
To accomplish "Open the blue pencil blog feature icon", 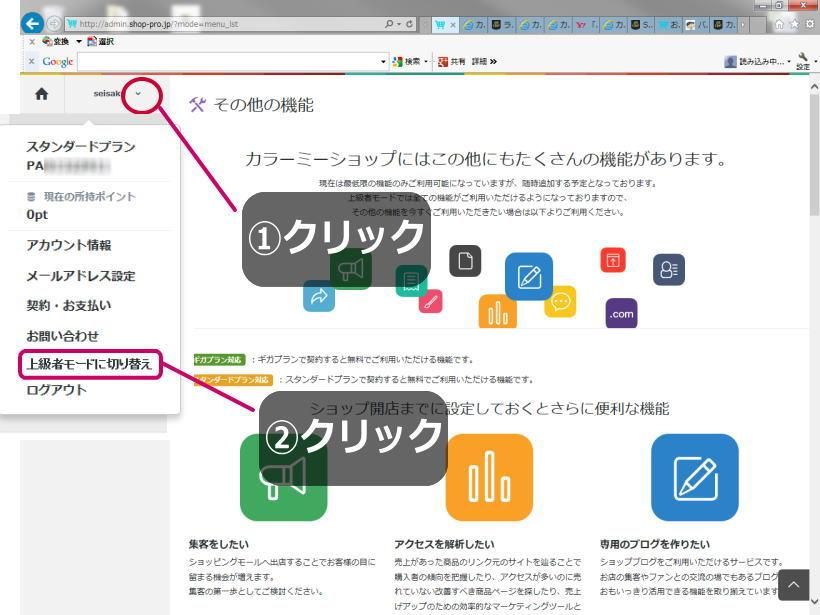I will (694, 477).
